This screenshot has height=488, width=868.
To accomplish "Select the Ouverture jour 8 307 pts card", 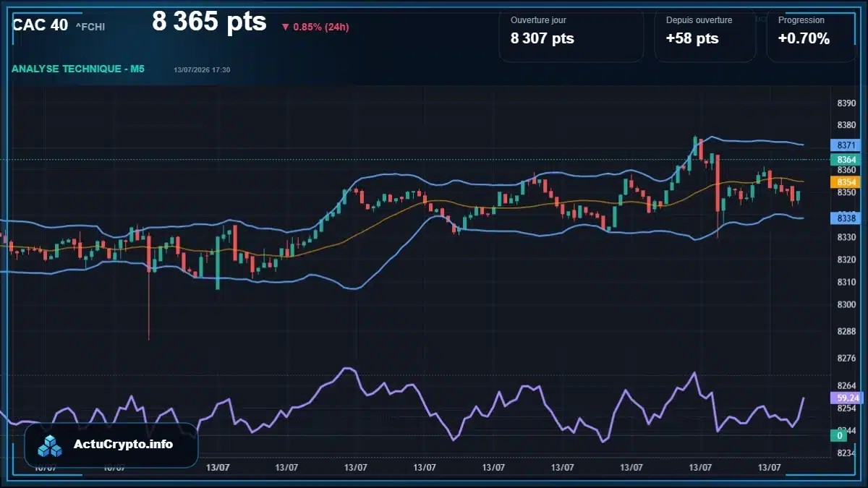I will pos(571,35).
